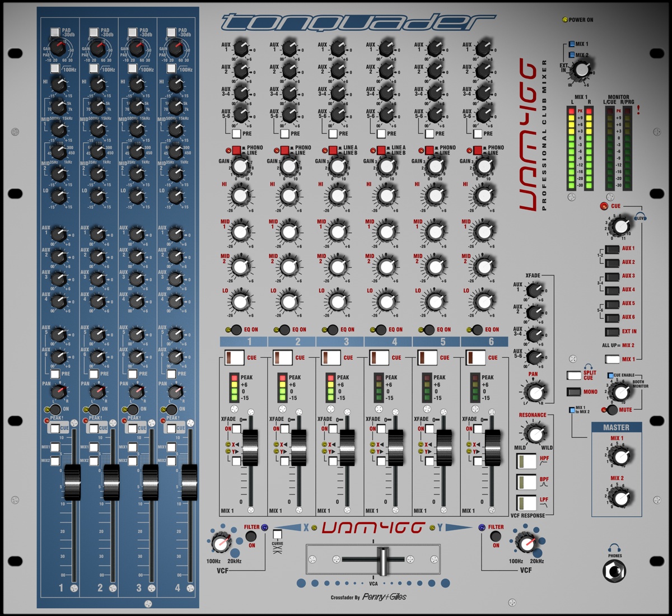
Task: Click channel 3 HI EQ knob
Action: [337, 196]
